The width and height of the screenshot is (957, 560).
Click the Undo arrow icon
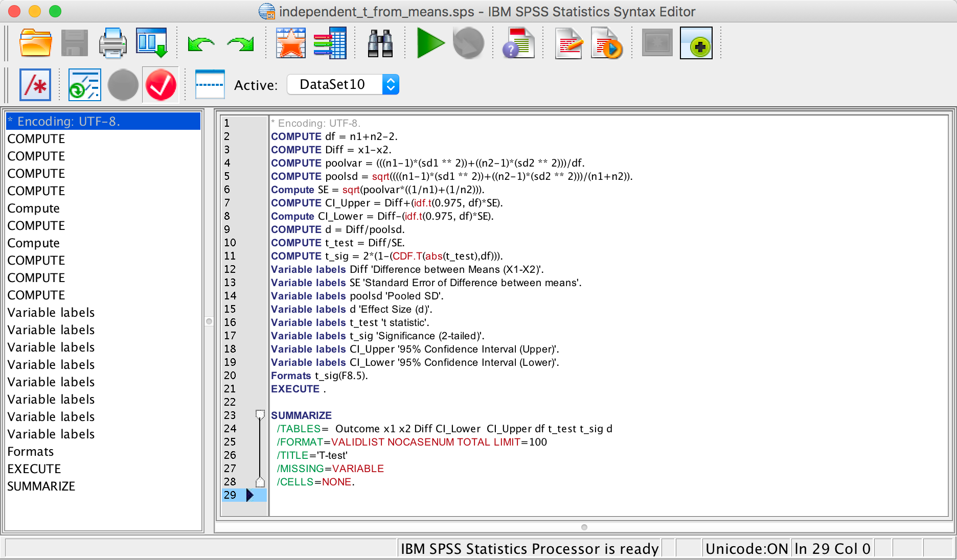point(201,44)
